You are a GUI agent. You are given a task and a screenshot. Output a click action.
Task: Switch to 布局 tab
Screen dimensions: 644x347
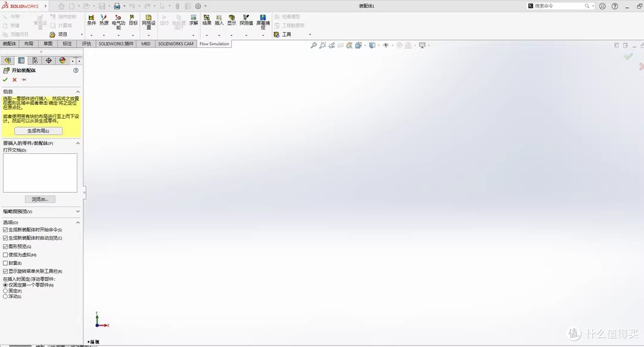29,44
